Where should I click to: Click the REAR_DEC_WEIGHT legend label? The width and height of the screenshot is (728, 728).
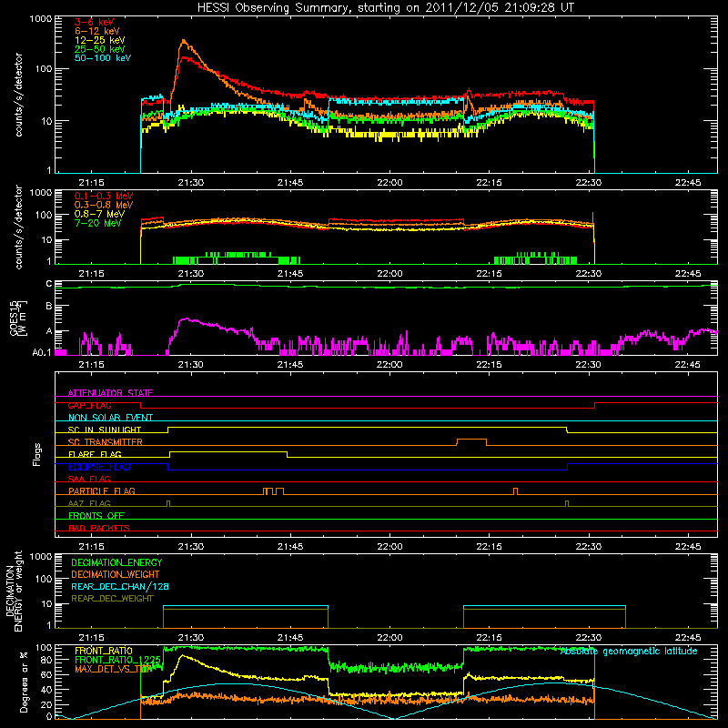(x=112, y=599)
